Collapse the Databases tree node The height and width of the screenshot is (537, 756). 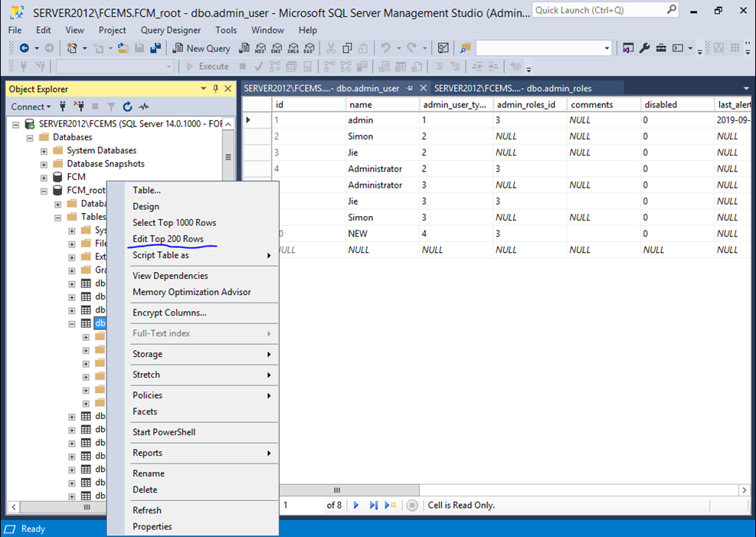coord(31,138)
